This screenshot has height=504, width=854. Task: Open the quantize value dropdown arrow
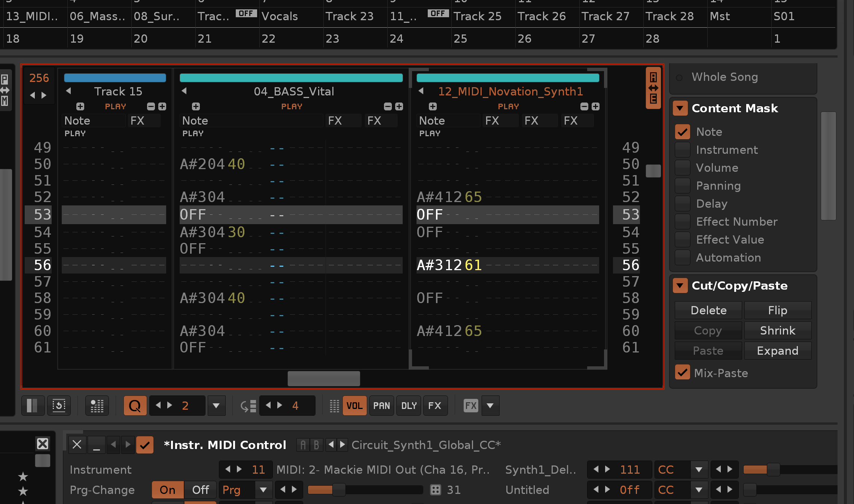click(216, 406)
